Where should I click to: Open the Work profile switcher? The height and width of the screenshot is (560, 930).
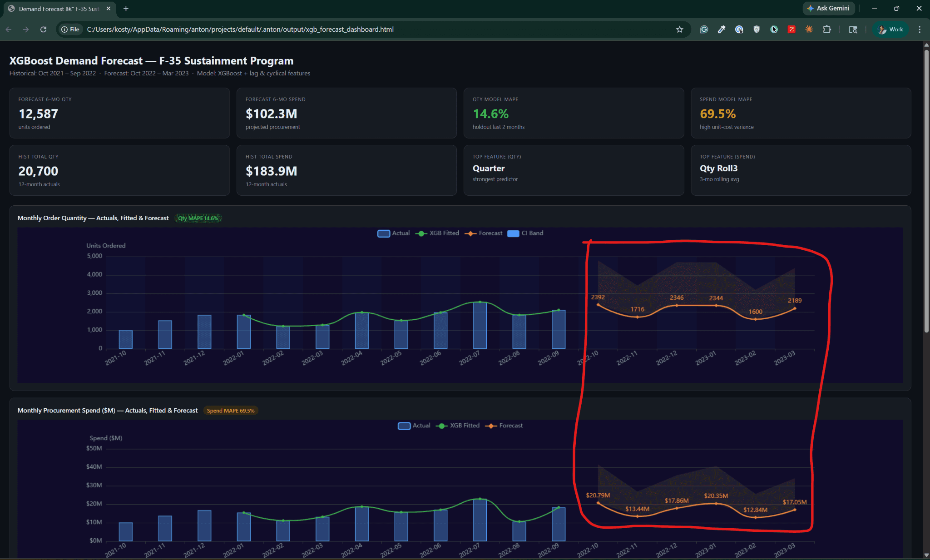890,30
